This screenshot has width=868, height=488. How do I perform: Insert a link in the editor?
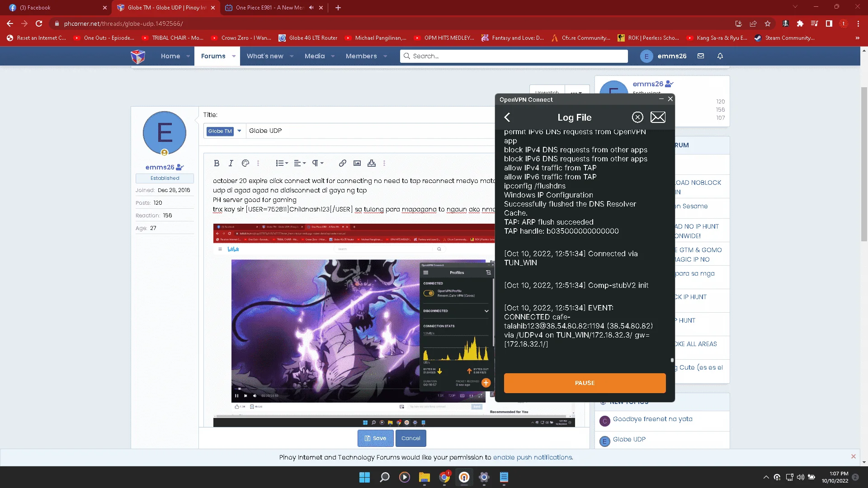click(343, 163)
